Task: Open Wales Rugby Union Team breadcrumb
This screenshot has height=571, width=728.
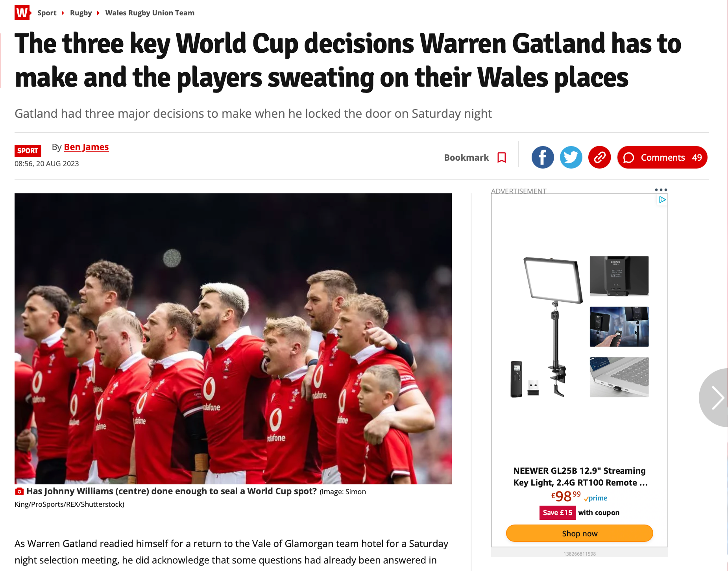Action: pyautogui.click(x=150, y=13)
